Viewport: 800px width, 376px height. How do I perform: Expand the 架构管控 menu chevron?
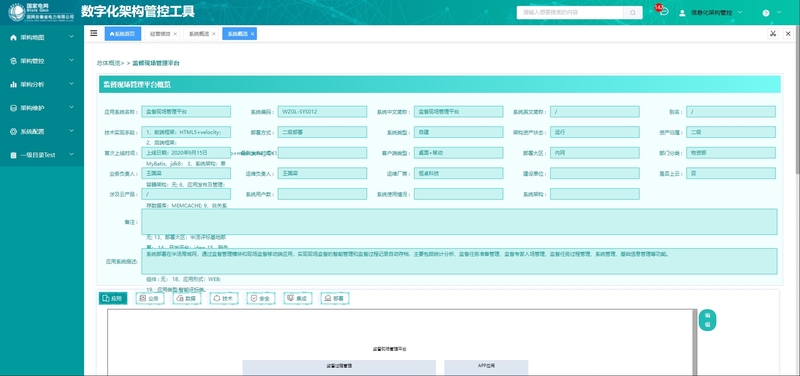[x=71, y=60]
